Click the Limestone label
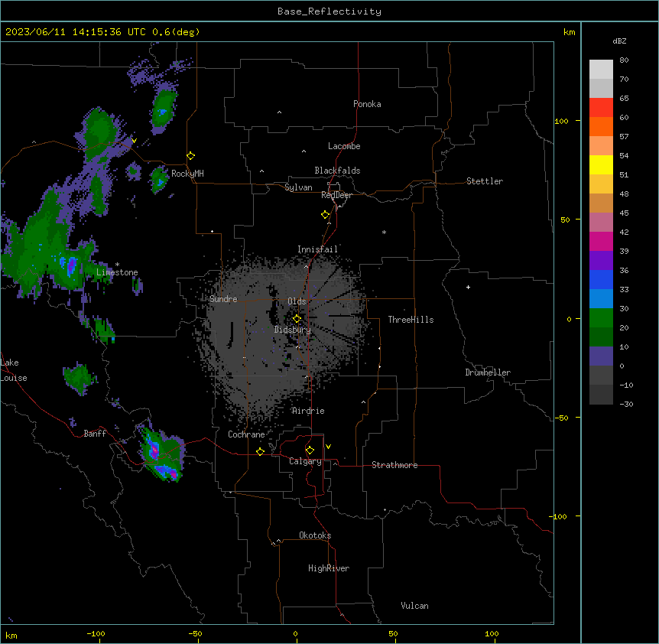 tap(117, 272)
